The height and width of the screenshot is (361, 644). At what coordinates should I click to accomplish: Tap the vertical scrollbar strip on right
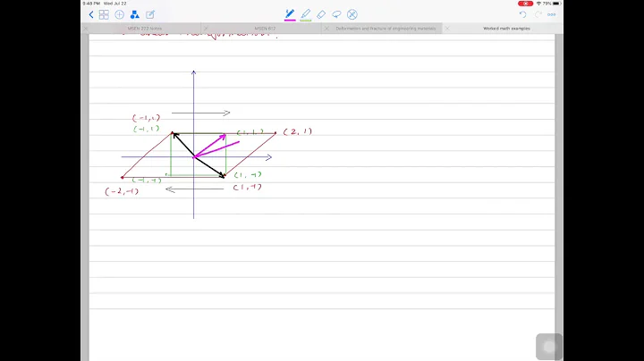point(558,197)
